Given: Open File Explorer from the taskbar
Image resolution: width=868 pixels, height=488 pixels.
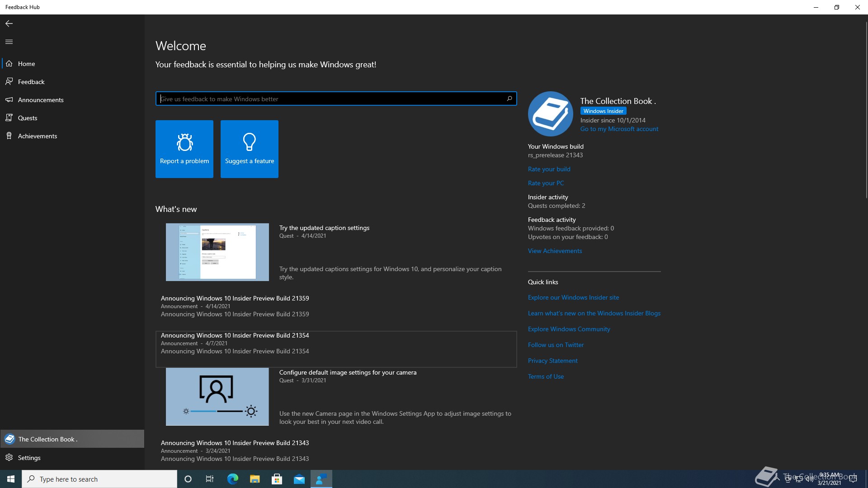Looking at the screenshot, I should [x=255, y=479].
